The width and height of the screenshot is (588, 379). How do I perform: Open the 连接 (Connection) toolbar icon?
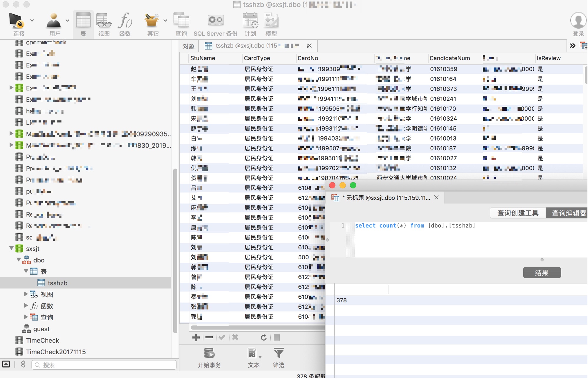coord(16,21)
